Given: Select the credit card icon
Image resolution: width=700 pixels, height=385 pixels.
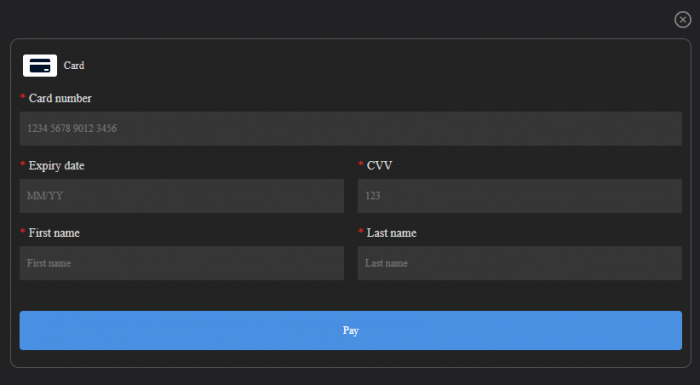Looking at the screenshot, I should click(40, 66).
